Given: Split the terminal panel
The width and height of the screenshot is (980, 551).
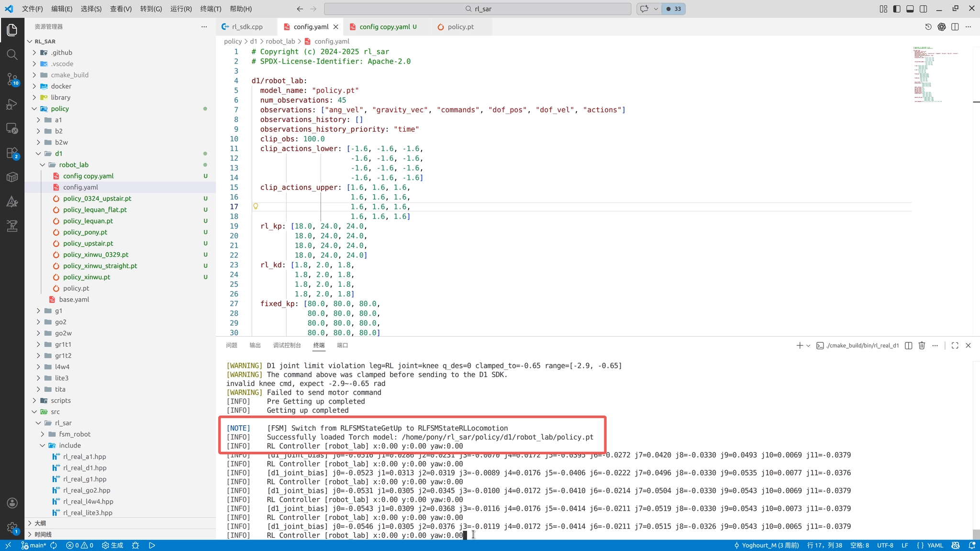Looking at the screenshot, I should pos(908,345).
